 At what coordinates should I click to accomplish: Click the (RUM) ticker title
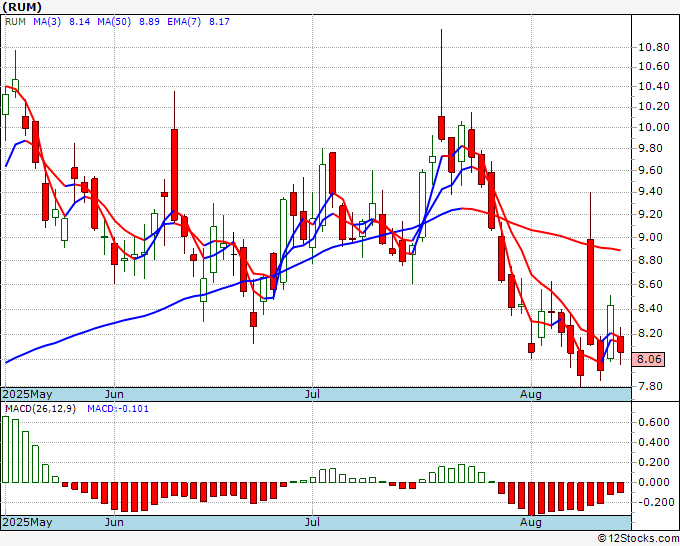click(23, 7)
